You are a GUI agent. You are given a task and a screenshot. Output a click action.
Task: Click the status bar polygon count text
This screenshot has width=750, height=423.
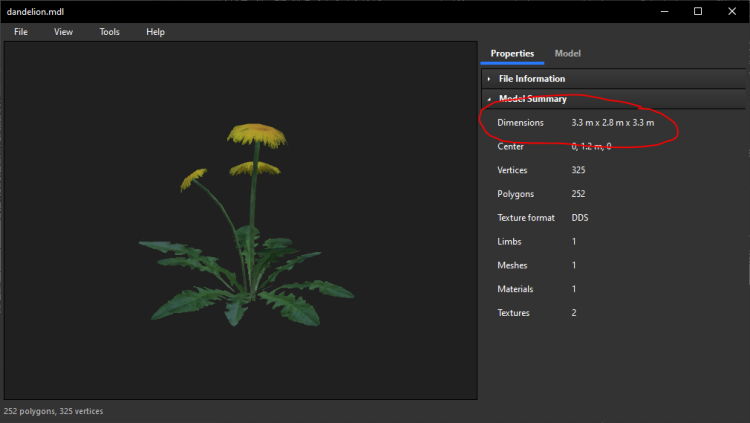53,411
